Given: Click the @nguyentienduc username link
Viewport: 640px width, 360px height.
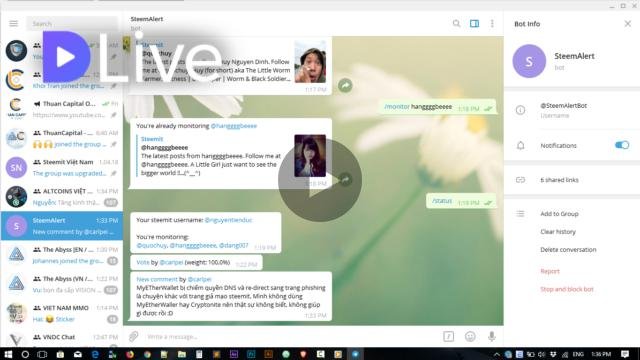Looking at the screenshot, I should coord(228,220).
